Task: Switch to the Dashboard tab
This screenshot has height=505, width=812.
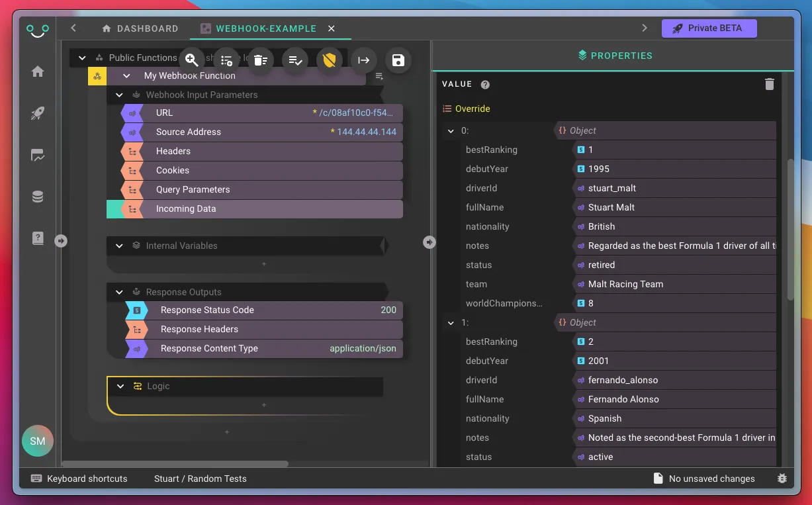Action: [140, 28]
